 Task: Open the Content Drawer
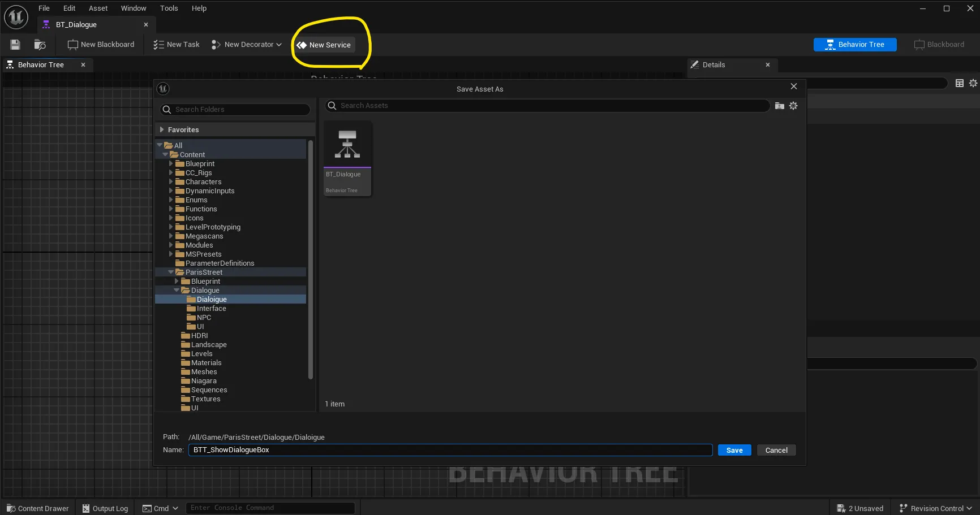pos(38,508)
